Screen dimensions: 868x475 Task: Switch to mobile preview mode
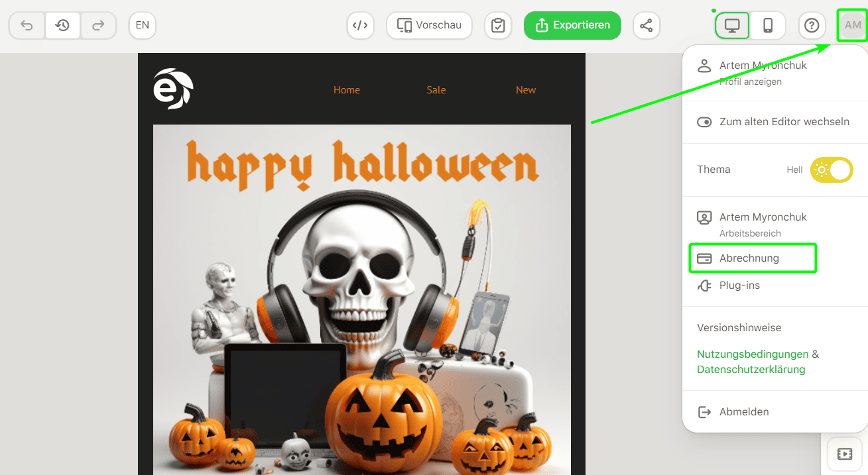coord(768,25)
